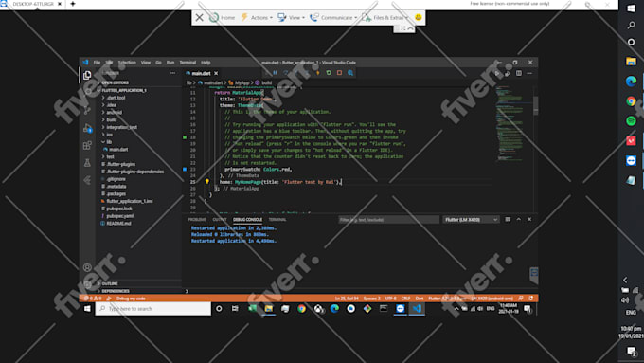
Task: Open the Source Control view
Action: (87, 110)
